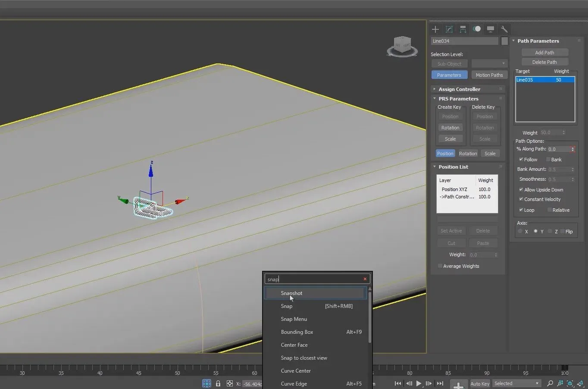Open the Create command panel tab
Viewport: 588px width, 389px height.
[435, 29]
